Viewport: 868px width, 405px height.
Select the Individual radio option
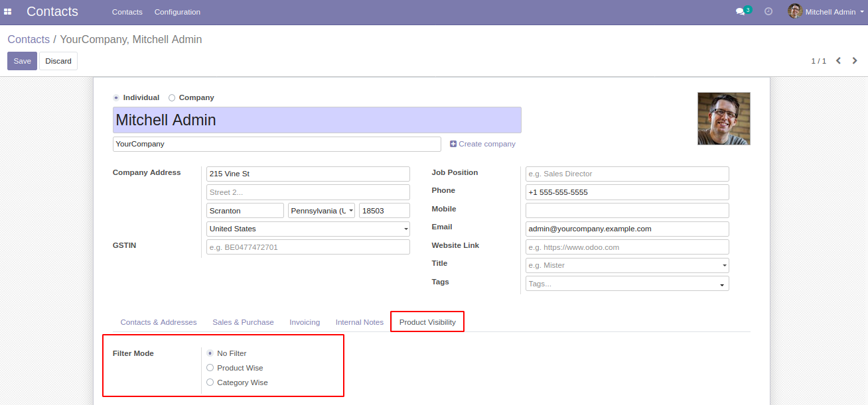click(117, 97)
